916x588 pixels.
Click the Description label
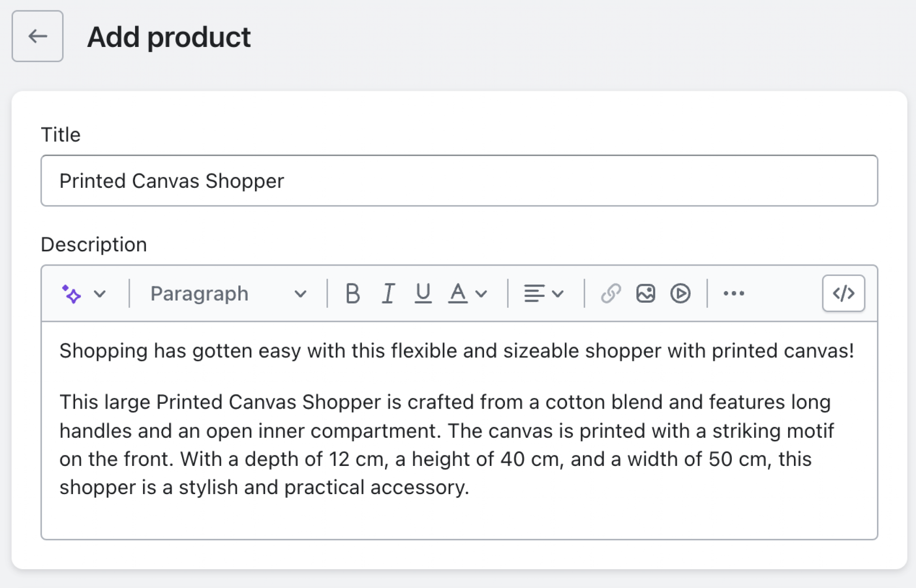pyautogui.click(x=94, y=245)
